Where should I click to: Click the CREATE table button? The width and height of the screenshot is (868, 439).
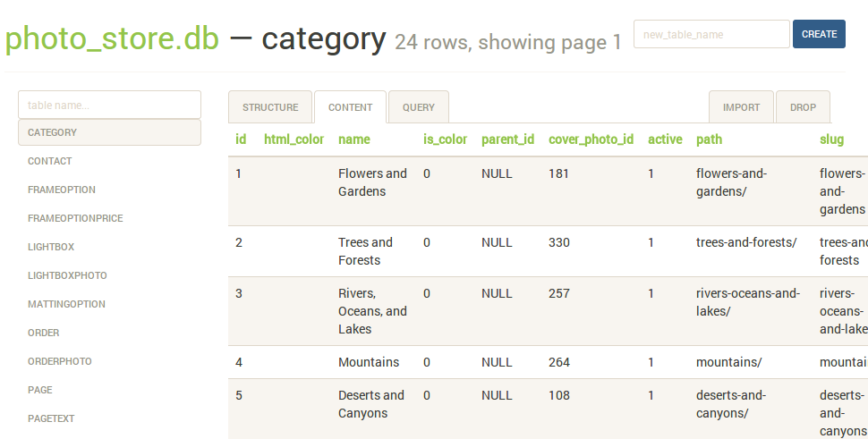tap(819, 34)
